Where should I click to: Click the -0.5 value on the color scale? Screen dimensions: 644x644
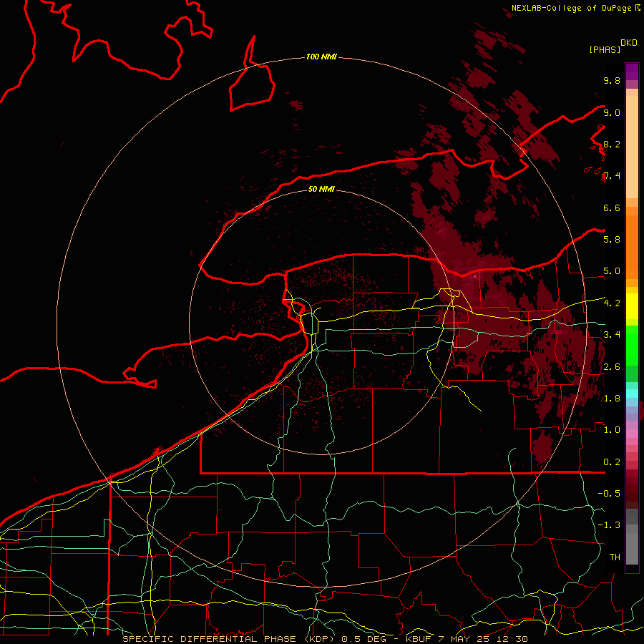(x=609, y=493)
